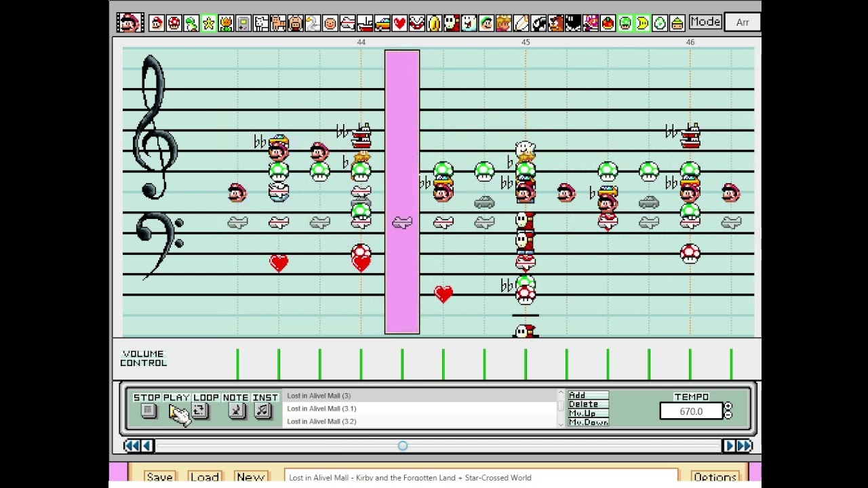Select the Pig instrument

tap(296, 23)
